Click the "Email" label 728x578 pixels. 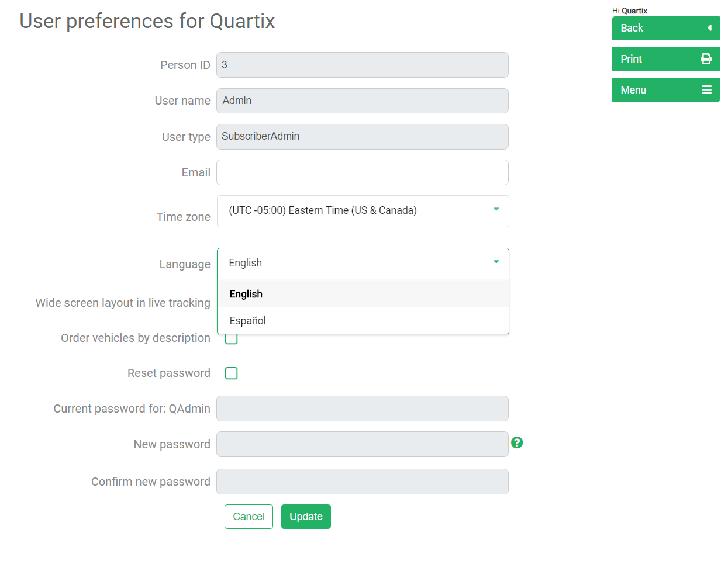point(196,172)
